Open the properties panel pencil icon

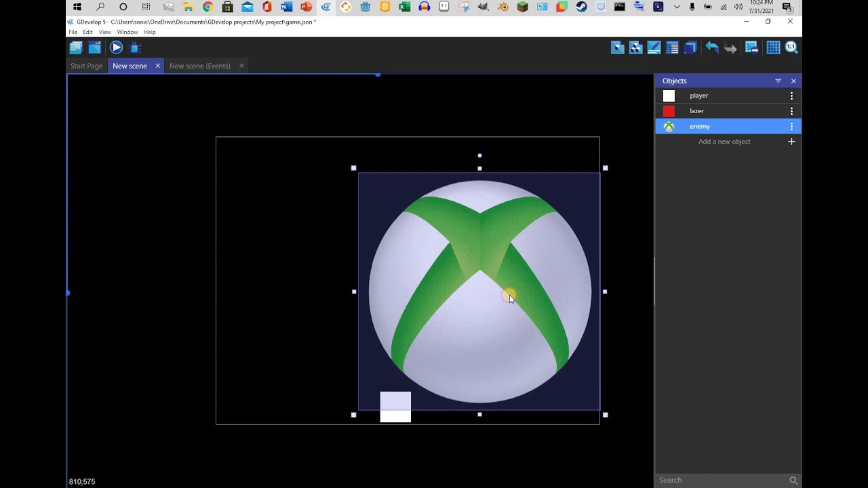(654, 47)
